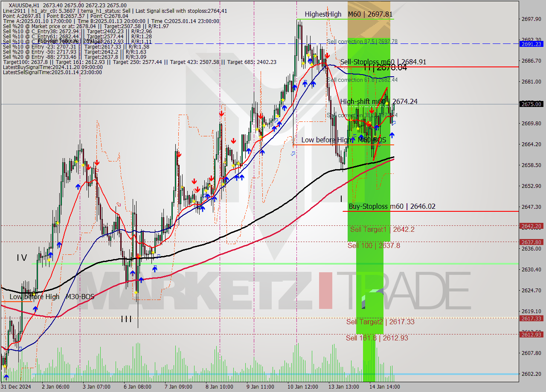
Task: Select the Sell-Stoploss m60 2684.91 label
Action: click(x=383, y=62)
